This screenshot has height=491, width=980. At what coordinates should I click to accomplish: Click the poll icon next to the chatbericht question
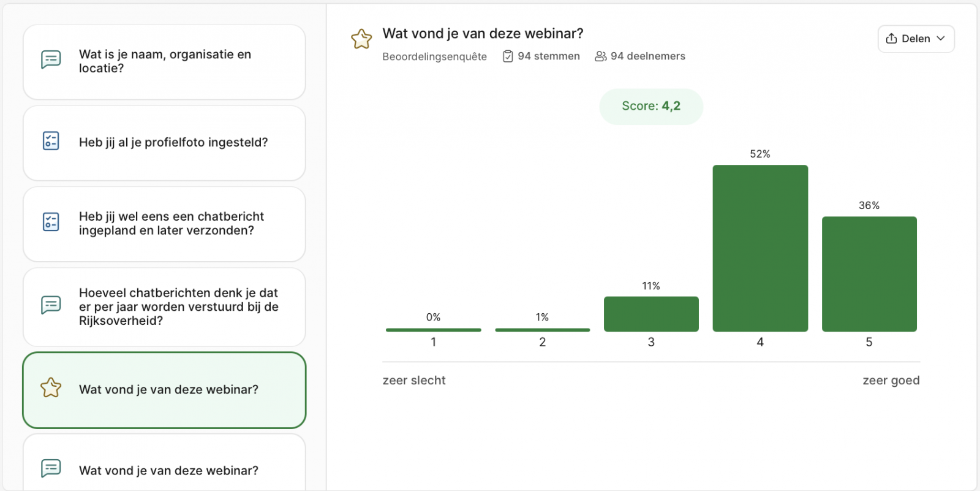pos(51,222)
